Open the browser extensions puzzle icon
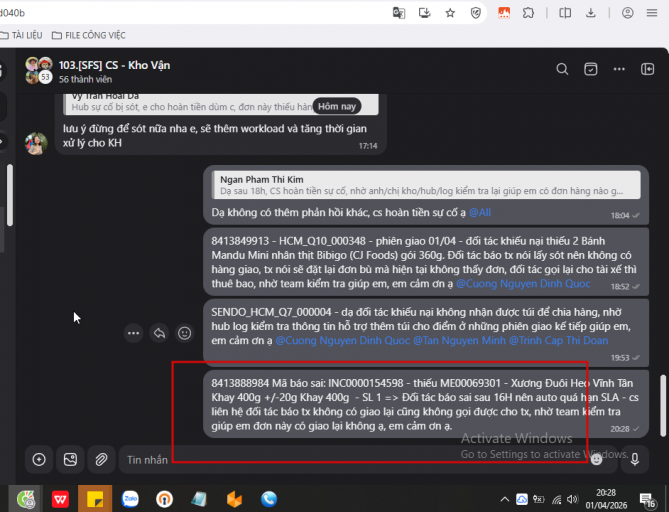Viewport: 669px width, 512px height. (528, 13)
